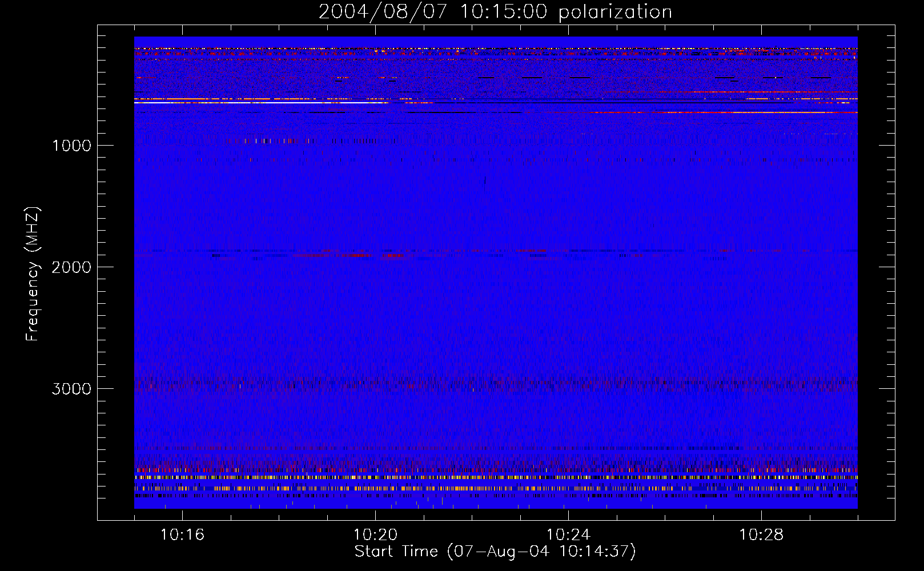Click the 2000 frequency tick label
Image resolution: width=924 pixels, height=571 pixels.
click(x=71, y=267)
